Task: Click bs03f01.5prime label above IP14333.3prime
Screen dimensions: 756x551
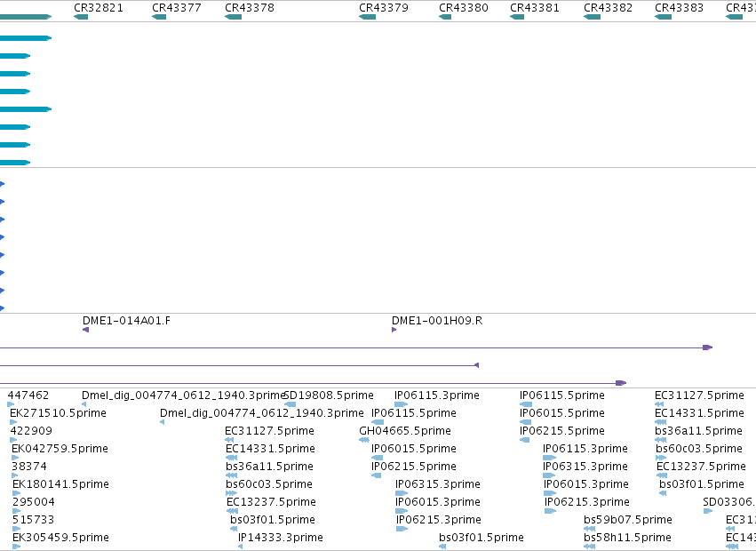Action: click(273, 520)
